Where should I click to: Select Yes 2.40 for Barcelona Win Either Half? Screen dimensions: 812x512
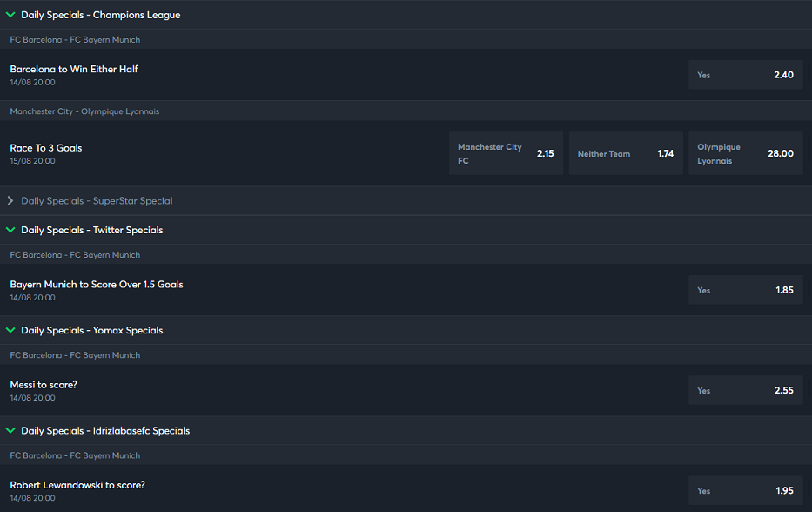pyautogui.click(x=745, y=75)
